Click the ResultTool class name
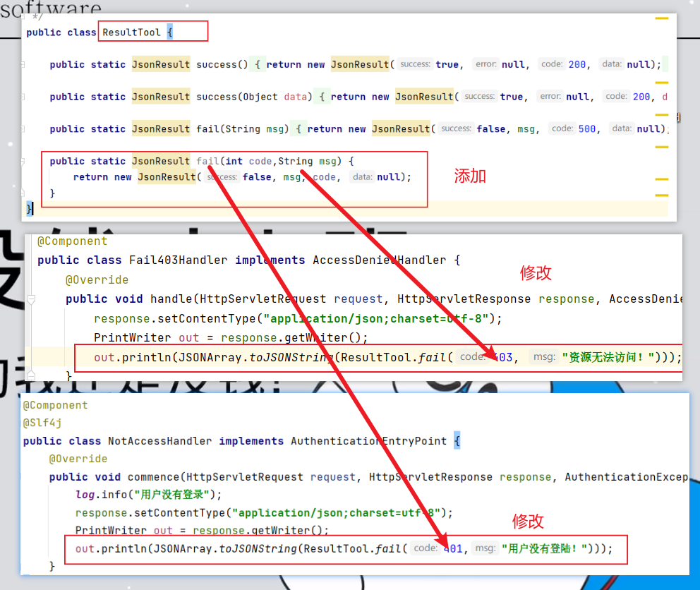The width and height of the screenshot is (700, 590). click(131, 32)
